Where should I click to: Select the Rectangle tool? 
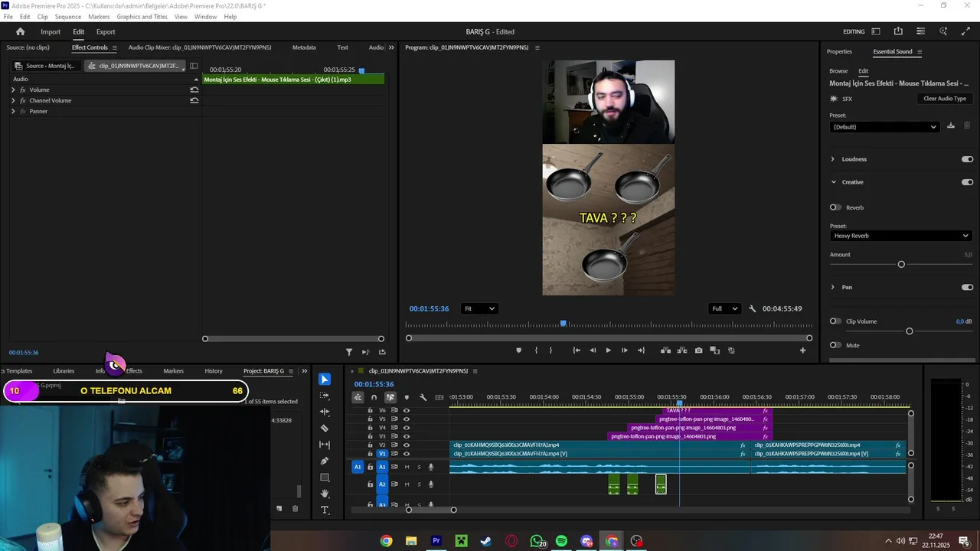coord(325,478)
